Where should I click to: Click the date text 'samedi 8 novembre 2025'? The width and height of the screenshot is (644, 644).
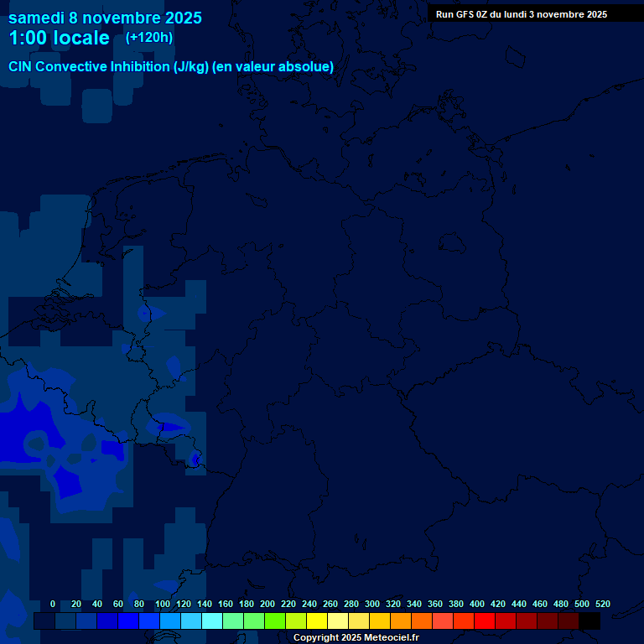(x=105, y=18)
